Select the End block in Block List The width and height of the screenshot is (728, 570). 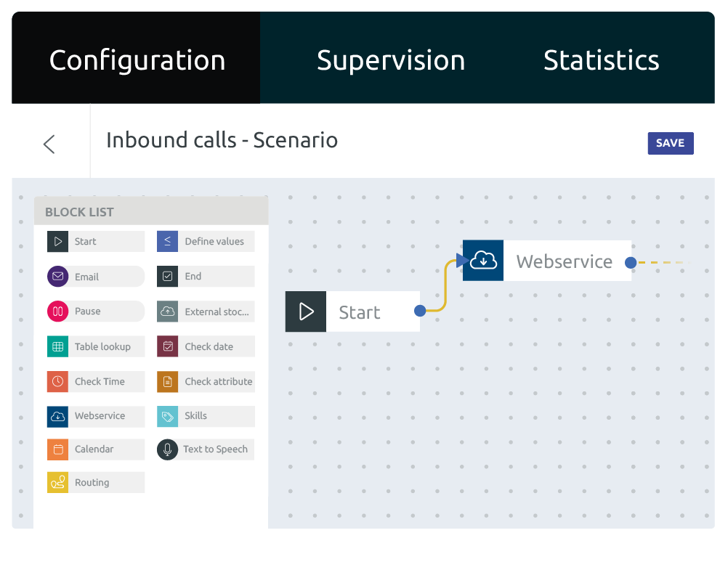click(x=206, y=277)
